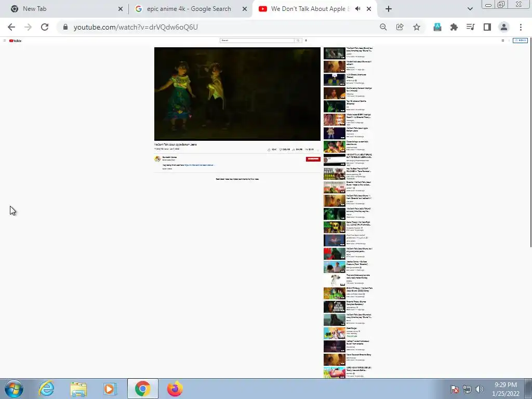Click the network icon in system tray
This screenshot has width=532, height=399.
click(x=467, y=389)
